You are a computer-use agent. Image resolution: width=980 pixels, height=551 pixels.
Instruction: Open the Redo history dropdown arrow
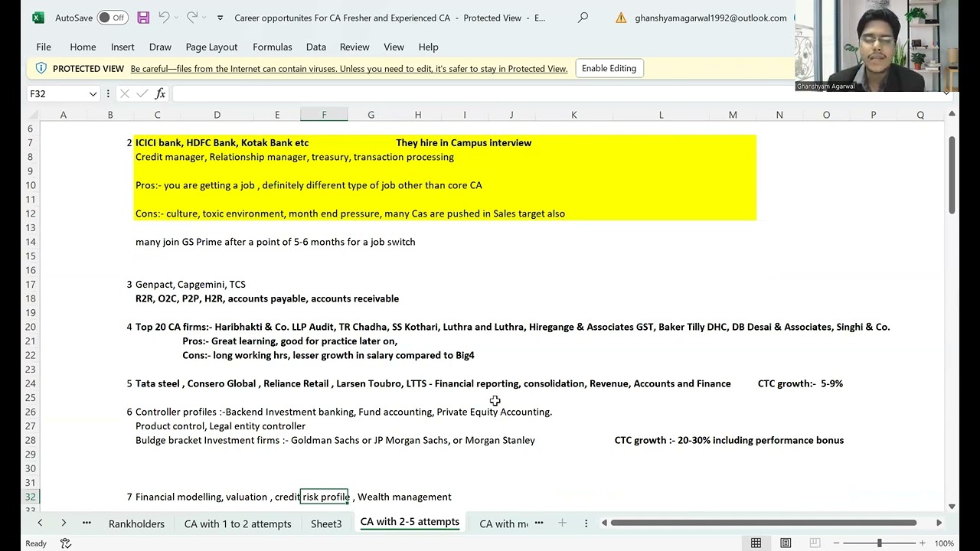(x=204, y=18)
